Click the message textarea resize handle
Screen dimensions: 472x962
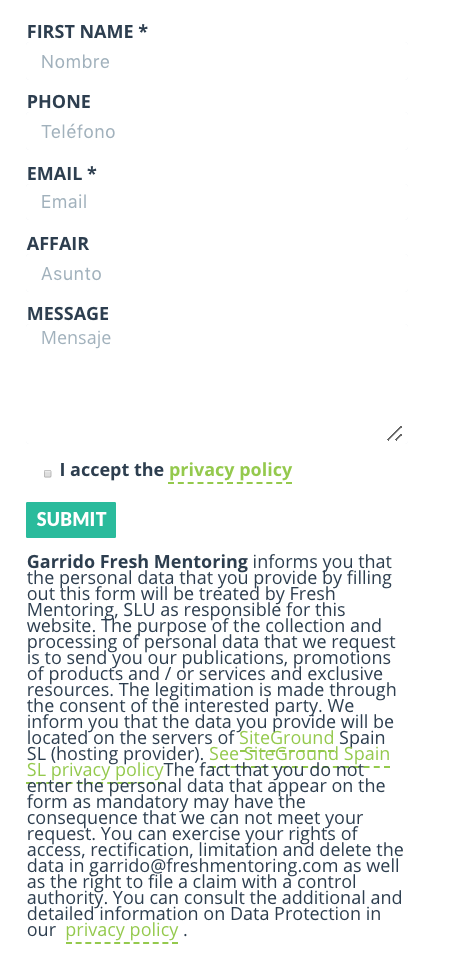click(395, 434)
